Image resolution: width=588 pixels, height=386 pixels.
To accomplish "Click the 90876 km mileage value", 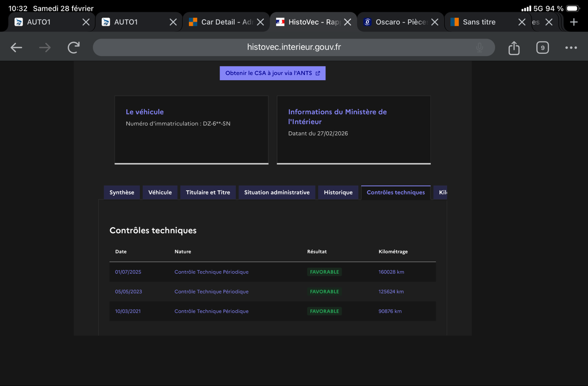I will (x=390, y=311).
